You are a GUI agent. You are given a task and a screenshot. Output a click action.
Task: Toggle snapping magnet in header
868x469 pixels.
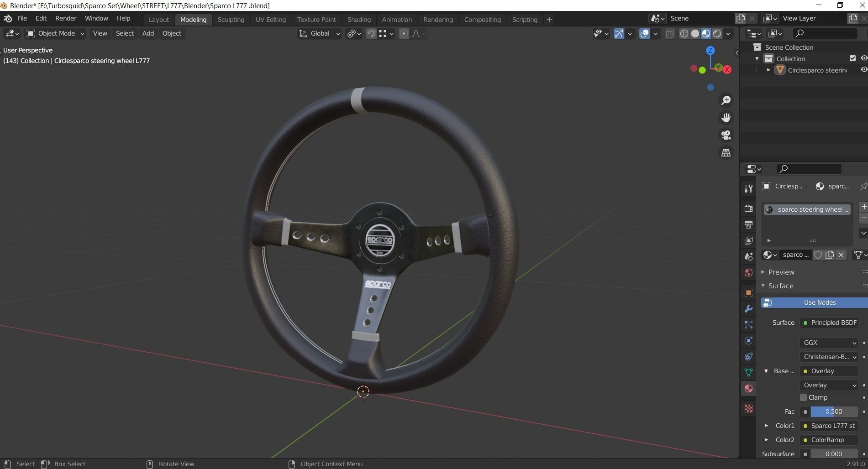click(x=371, y=33)
